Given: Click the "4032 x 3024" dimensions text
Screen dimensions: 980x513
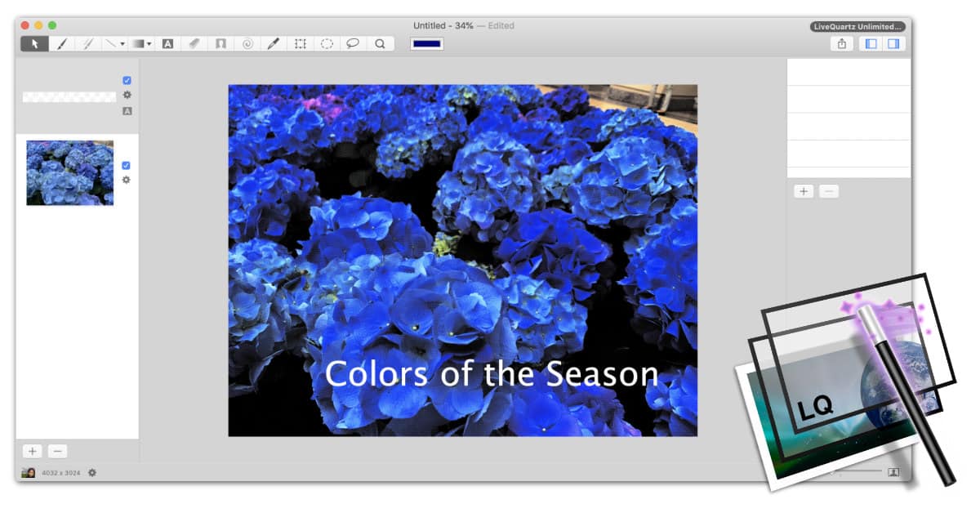Looking at the screenshot, I should [61, 473].
